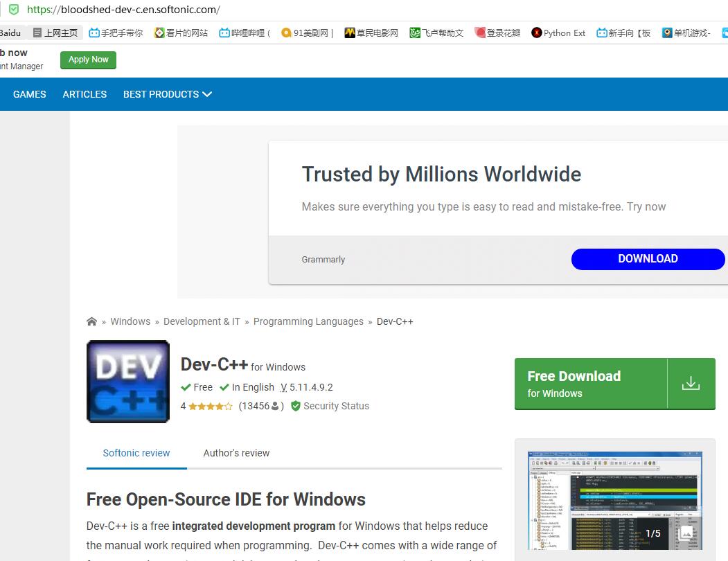Open the 手把手带你 bookmark
This screenshot has height=561, width=728.
pos(116,33)
